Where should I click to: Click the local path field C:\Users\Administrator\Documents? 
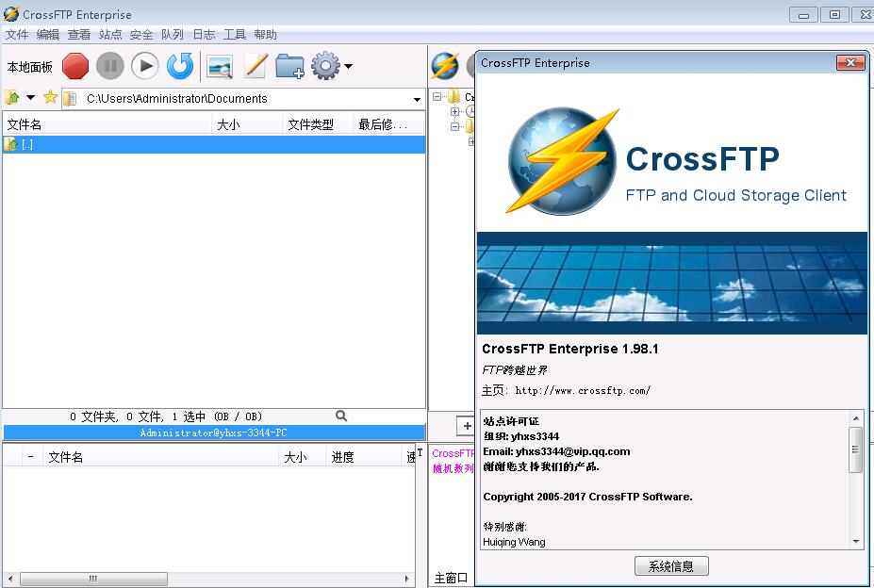click(245, 99)
